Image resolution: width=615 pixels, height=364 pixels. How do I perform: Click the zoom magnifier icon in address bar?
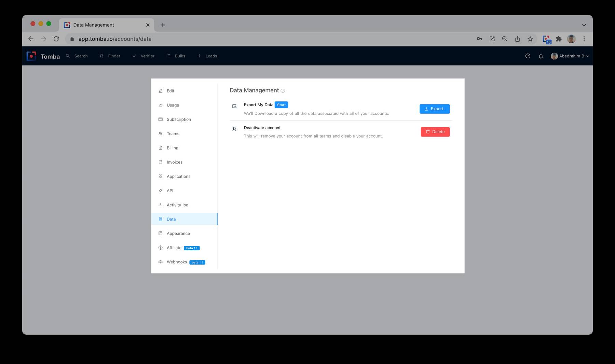[505, 39]
